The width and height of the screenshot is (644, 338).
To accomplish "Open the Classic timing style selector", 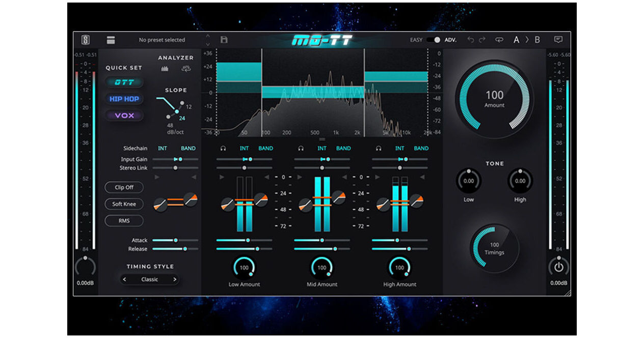I will [x=150, y=279].
